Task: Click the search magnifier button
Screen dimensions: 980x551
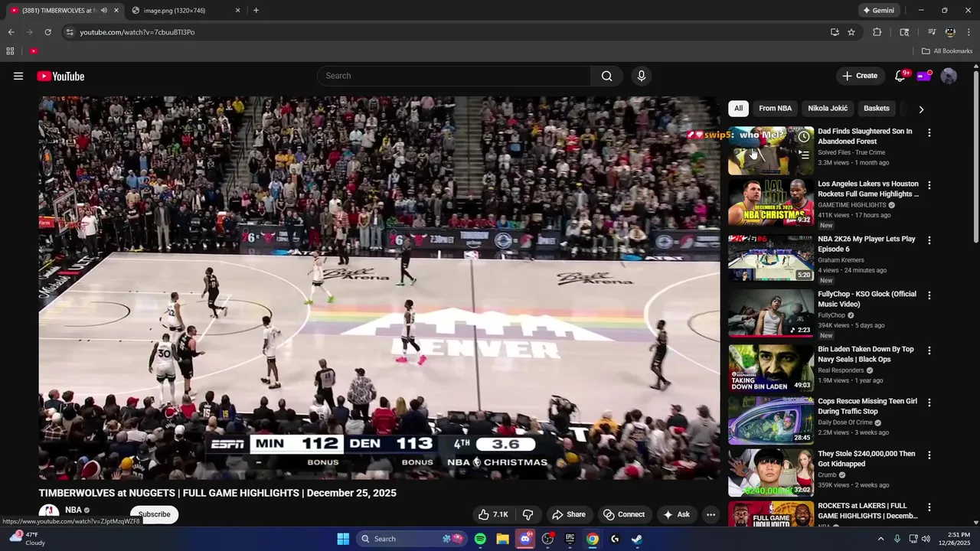Action: pyautogui.click(x=606, y=76)
